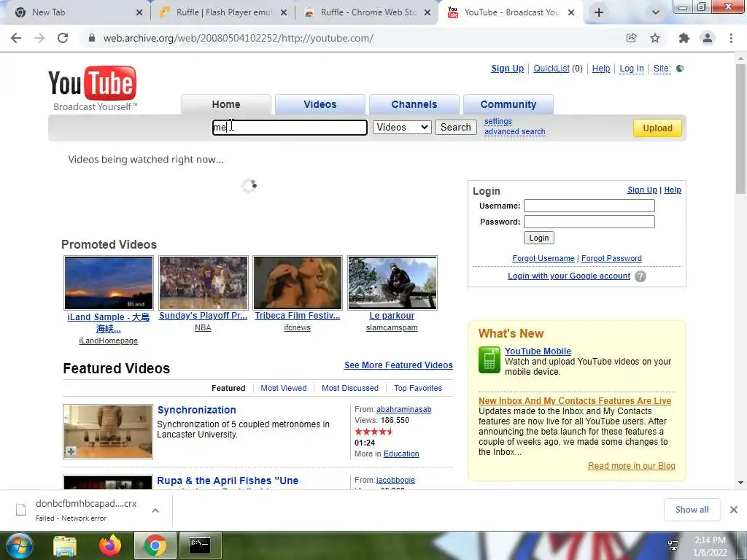The width and height of the screenshot is (747, 560).
Task: Click Forgot Username link
Action: [x=543, y=258]
